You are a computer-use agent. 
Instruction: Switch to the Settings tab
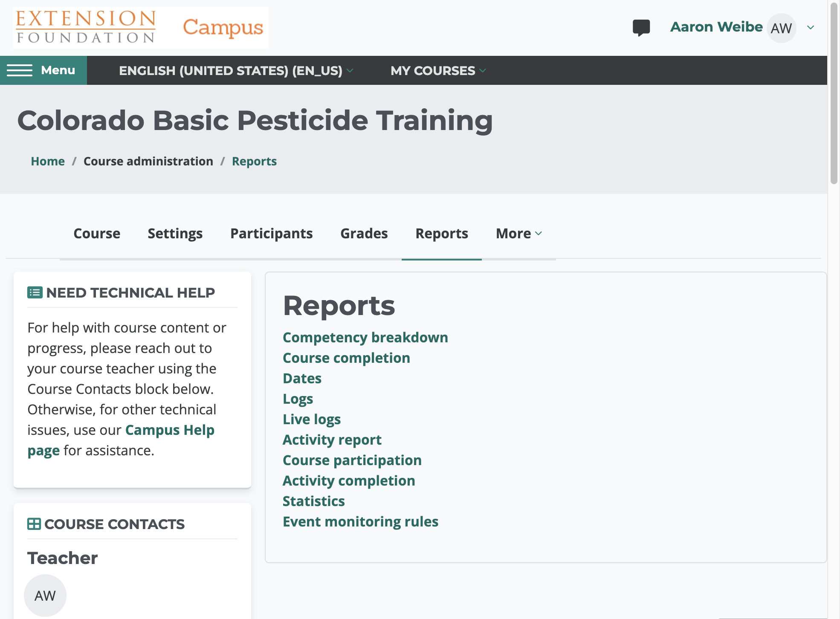point(175,234)
